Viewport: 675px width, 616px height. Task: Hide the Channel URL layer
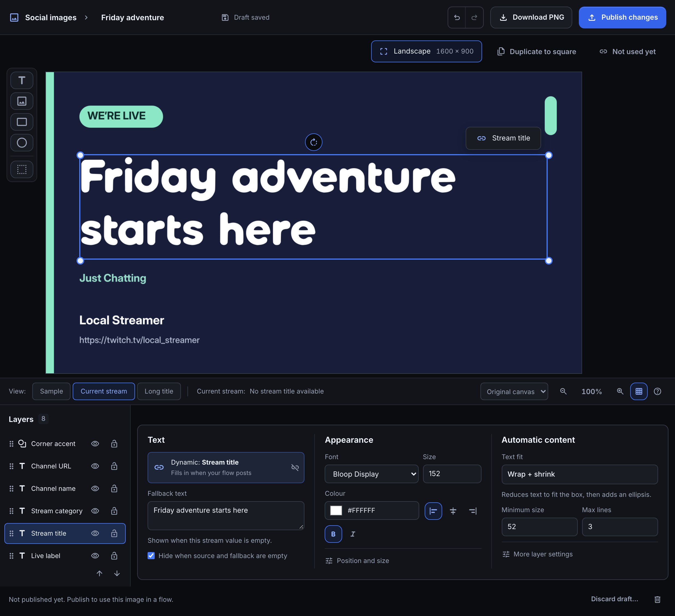pos(95,466)
